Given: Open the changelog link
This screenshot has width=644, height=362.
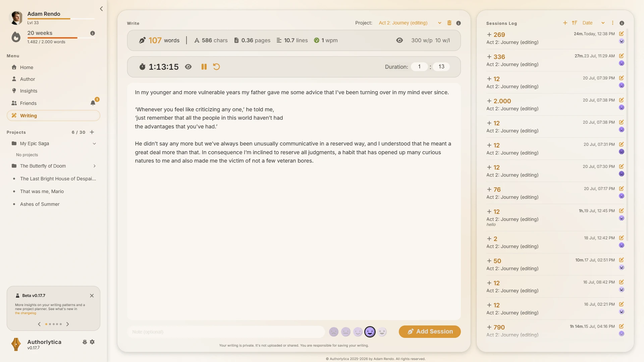Looking at the screenshot, I should click(25, 313).
